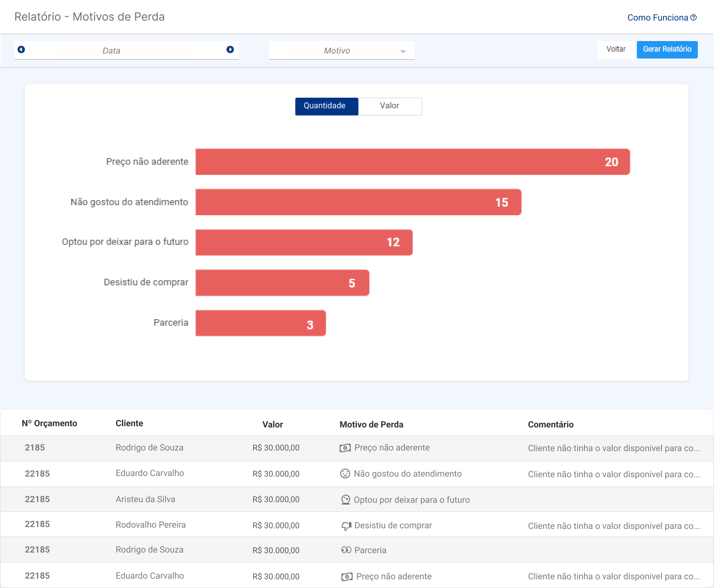Click the help icon beside Como Funciona
The image size is (714, 588).
[693, 18]
